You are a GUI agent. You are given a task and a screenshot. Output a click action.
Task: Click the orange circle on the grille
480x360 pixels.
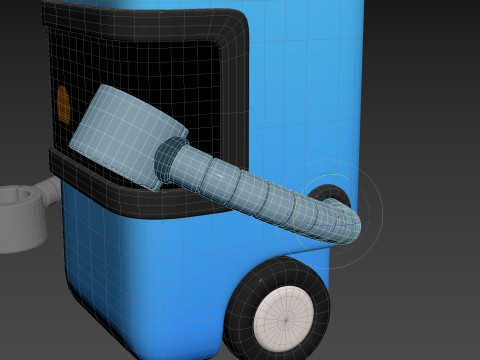(64, 105)
